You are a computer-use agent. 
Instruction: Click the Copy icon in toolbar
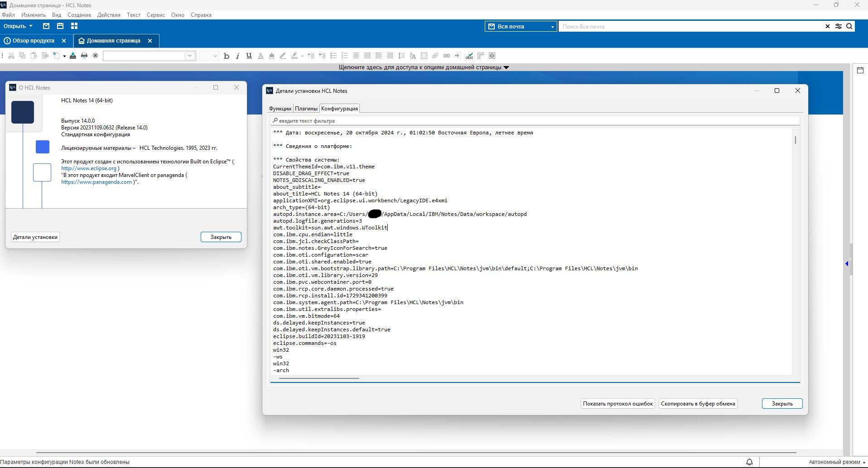coord(22,56)
